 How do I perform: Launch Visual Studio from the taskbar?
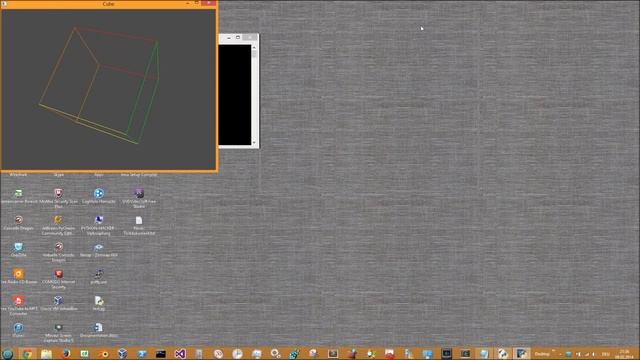[x=180, y=354]
